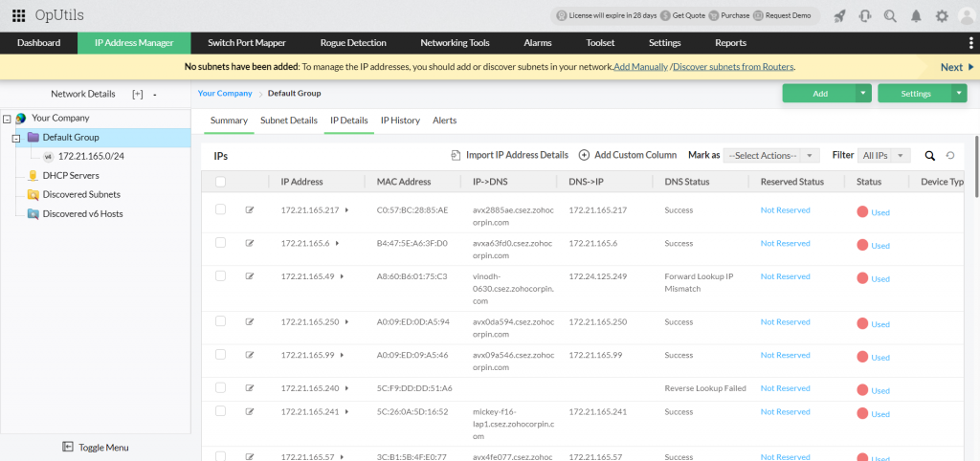Click the rocket quick-start icon
Viewport: 980px width, 461px height.
click(840, 16)
